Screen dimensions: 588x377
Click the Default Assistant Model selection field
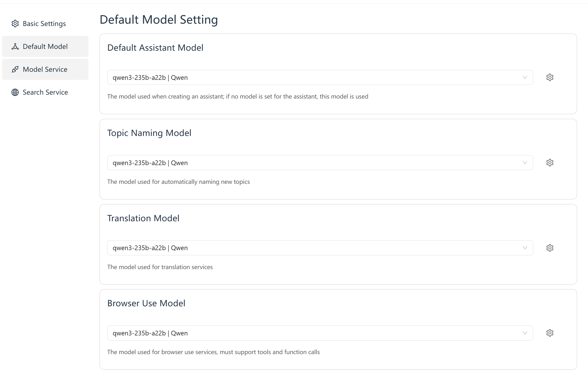(x=312, y=77)
